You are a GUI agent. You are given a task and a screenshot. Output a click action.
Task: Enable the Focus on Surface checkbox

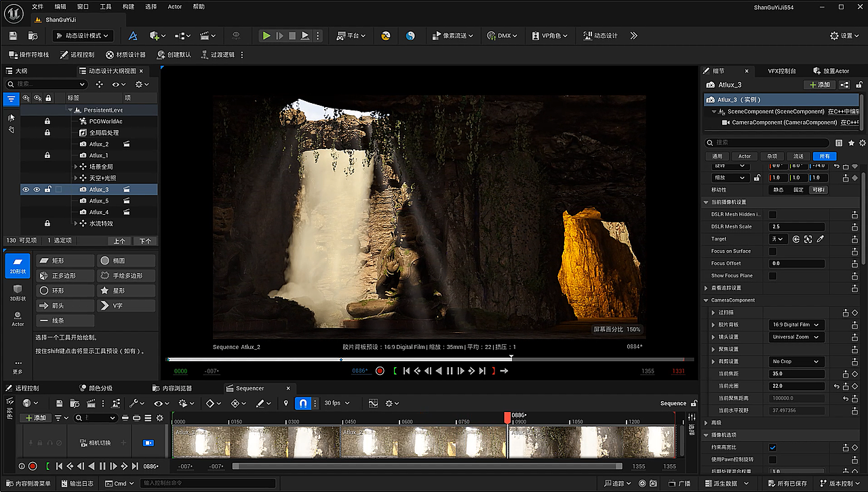pos(772,251)
